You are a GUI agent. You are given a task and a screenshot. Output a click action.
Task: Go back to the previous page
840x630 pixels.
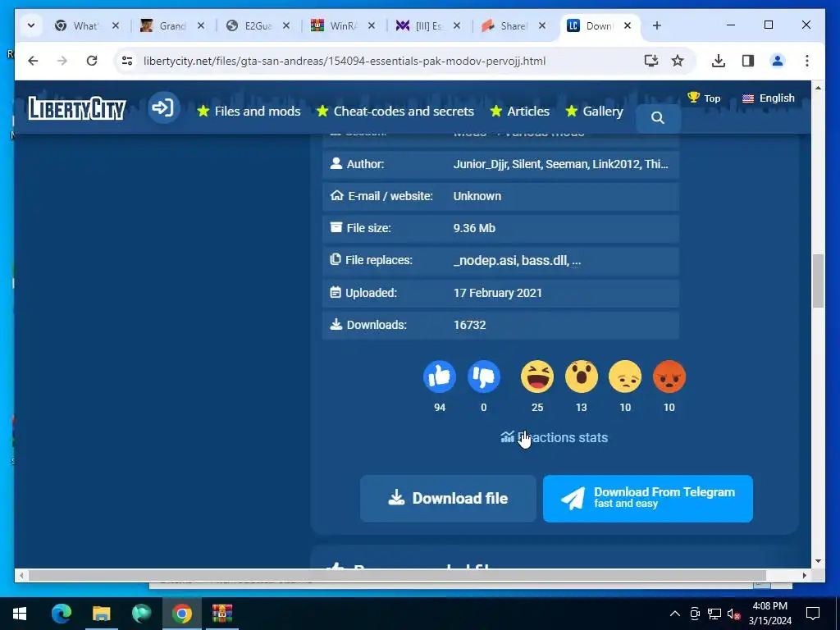(x=33, y=61)
